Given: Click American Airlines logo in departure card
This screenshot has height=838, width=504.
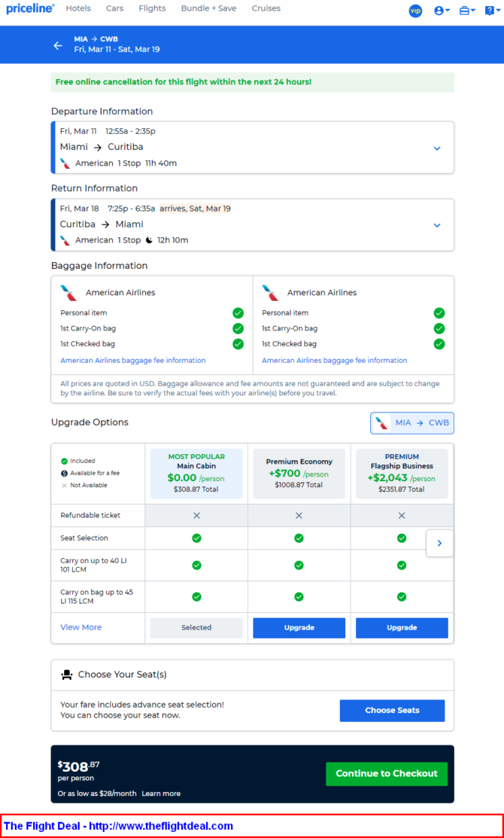Looking at the screenshot, I should click(x=65, y=163).
